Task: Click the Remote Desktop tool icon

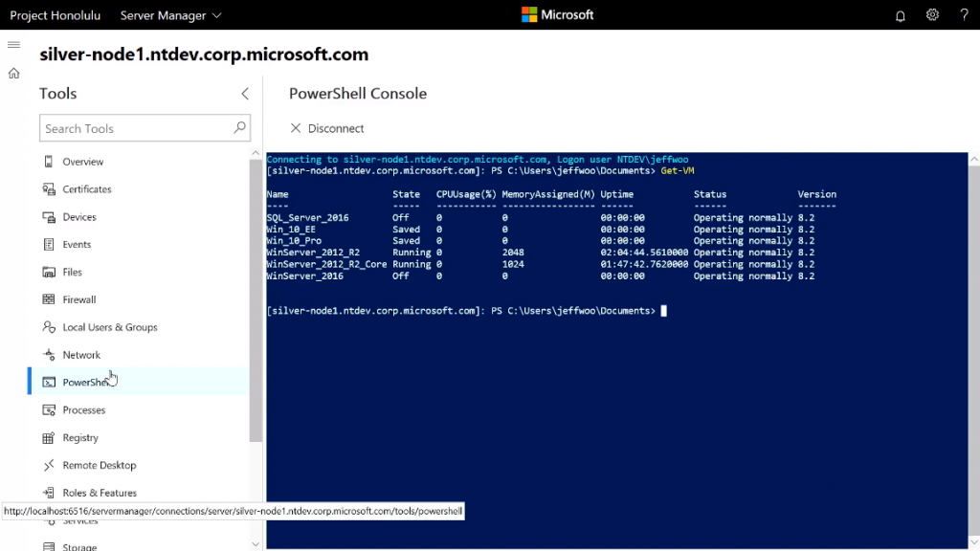Action: (49, 465)
